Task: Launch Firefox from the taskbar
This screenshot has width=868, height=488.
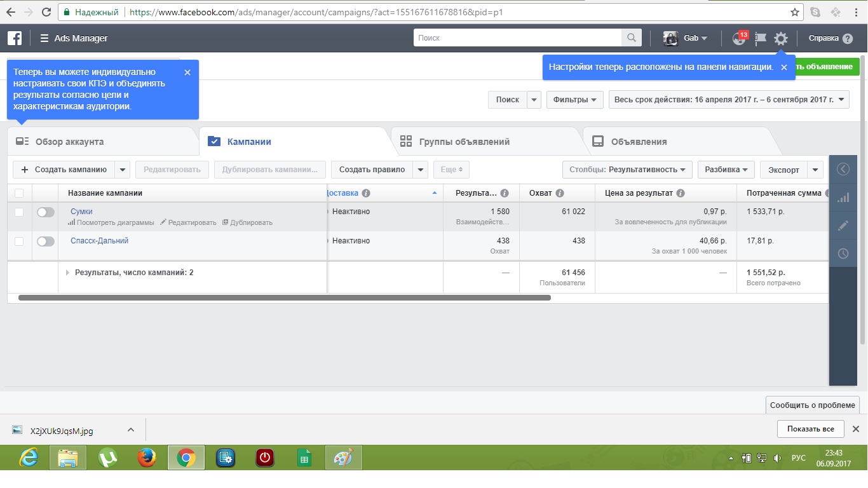Action: (x=147, y=457)
